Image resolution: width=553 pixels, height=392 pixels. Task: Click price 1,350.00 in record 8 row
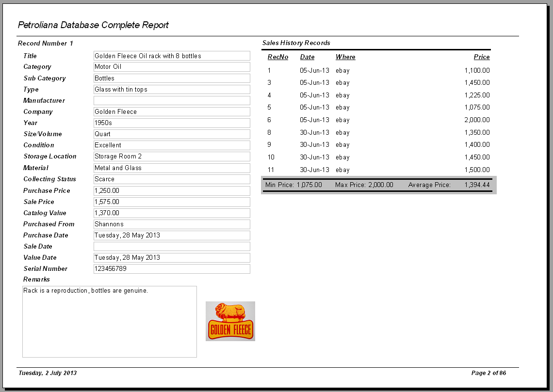477,132
